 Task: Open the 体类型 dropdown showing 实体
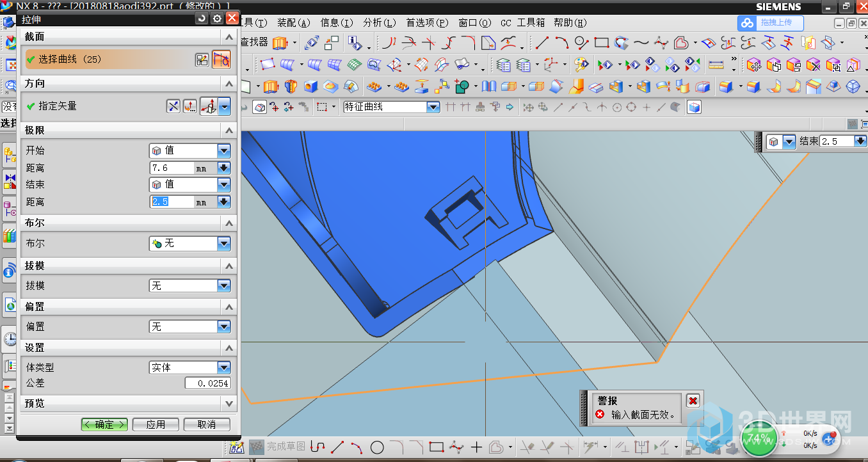(189, 368)
